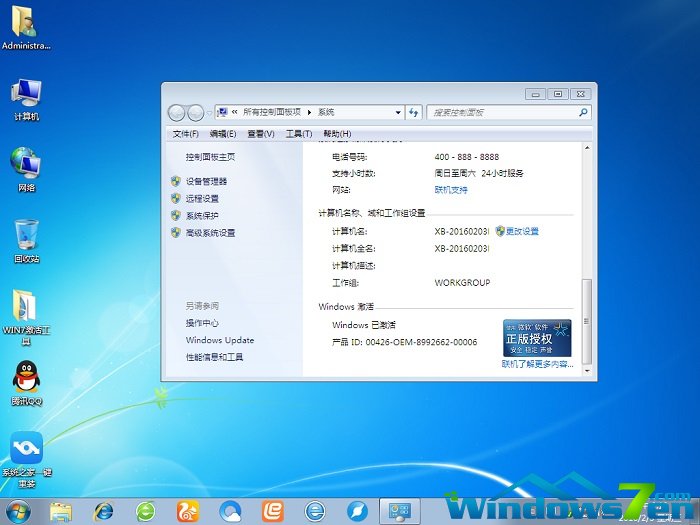700x525 pixels.
Task: Click the forward navigation arrow
Action: (x=196, y=112)
